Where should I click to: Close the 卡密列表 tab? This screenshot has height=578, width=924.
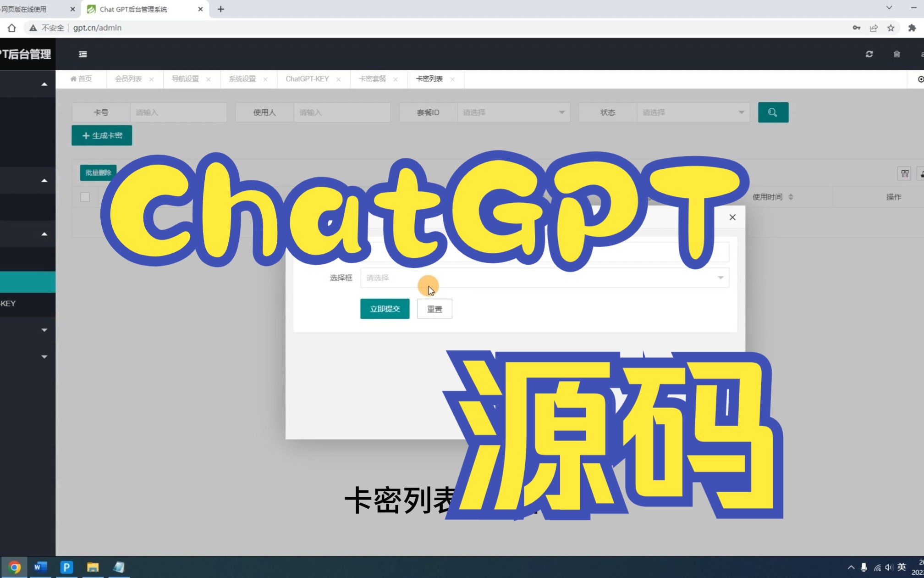[x=452, y=79]
